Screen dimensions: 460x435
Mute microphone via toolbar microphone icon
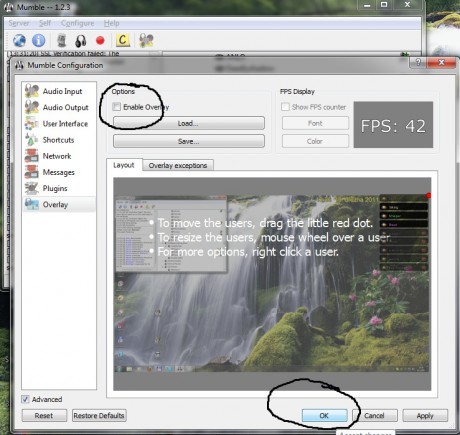coord(62,40)
